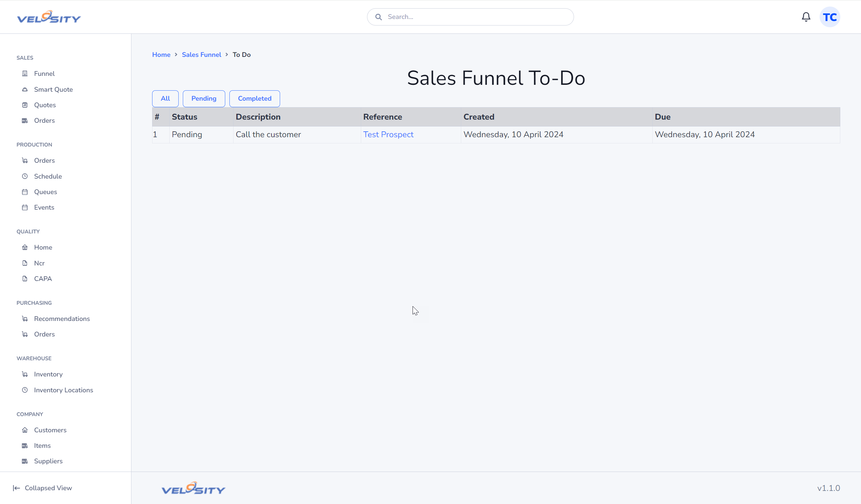This screenshot has width=861, height=504.
Task: Click the Schedule clock icon
Action: pos(25,176)
